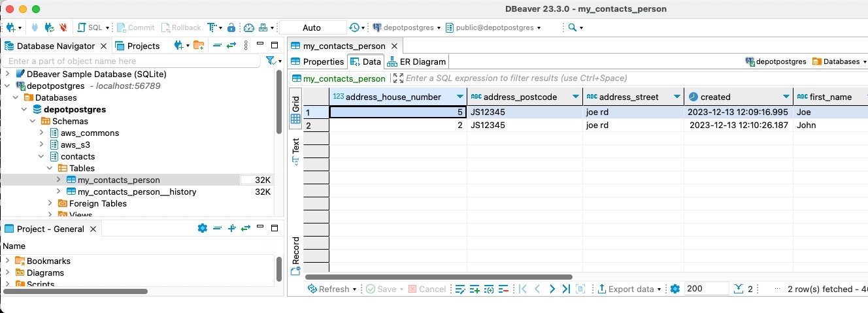Expand the Foreign Tables node
The height and width of the screenshot is (313, 868).
[50, 204]
